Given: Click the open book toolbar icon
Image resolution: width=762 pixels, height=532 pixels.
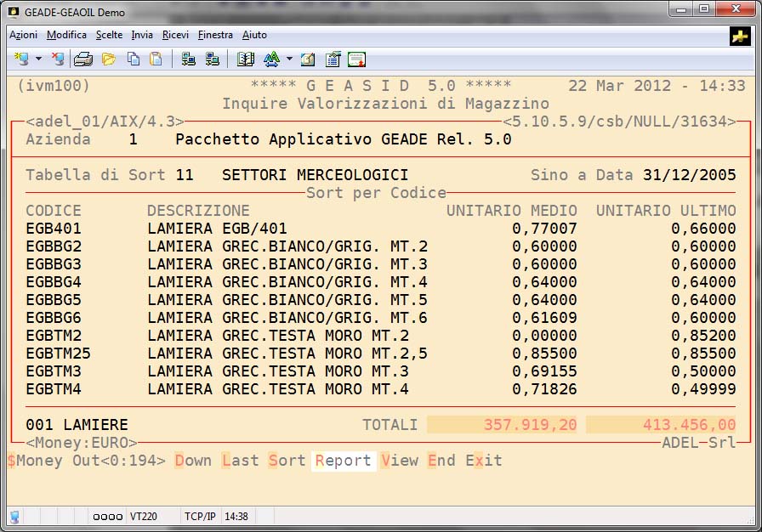Looking at the screenshot, I should point(246,59).
